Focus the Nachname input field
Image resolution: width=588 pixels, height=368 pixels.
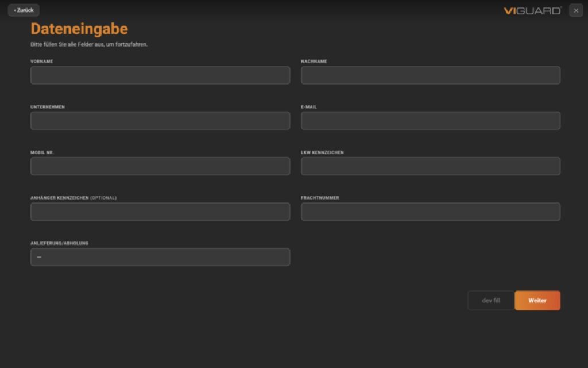[431, 75]
